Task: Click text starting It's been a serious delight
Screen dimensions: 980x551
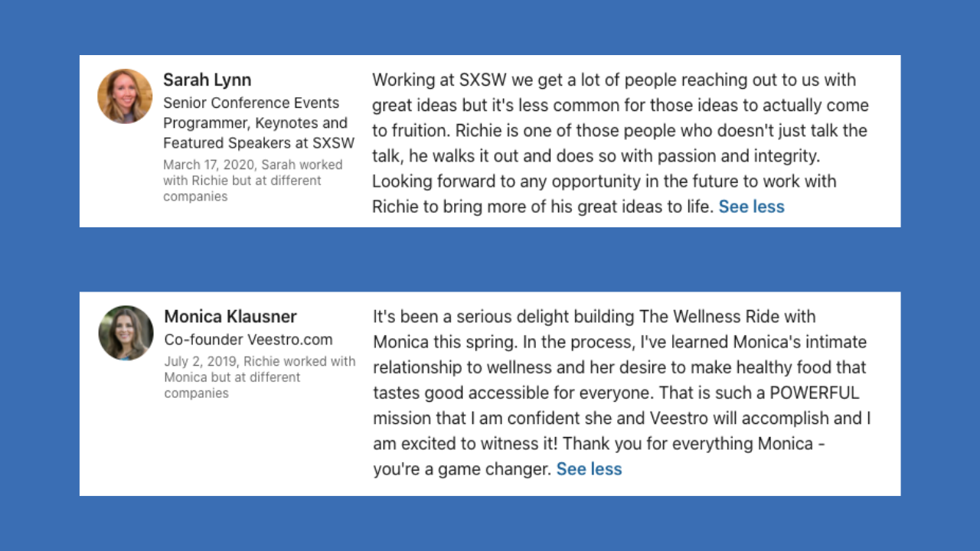Action: (622, 393)
